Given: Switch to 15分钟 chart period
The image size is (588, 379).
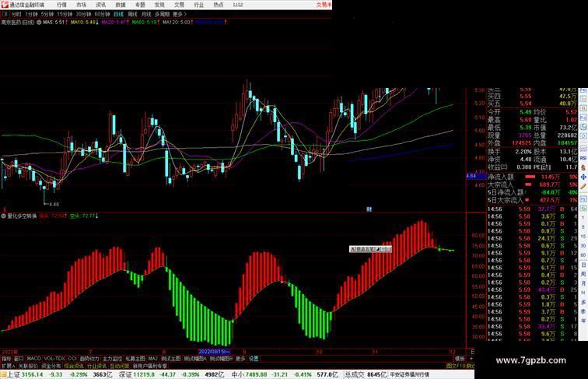Looking at the screenshot, I should (x=65, y=14).
